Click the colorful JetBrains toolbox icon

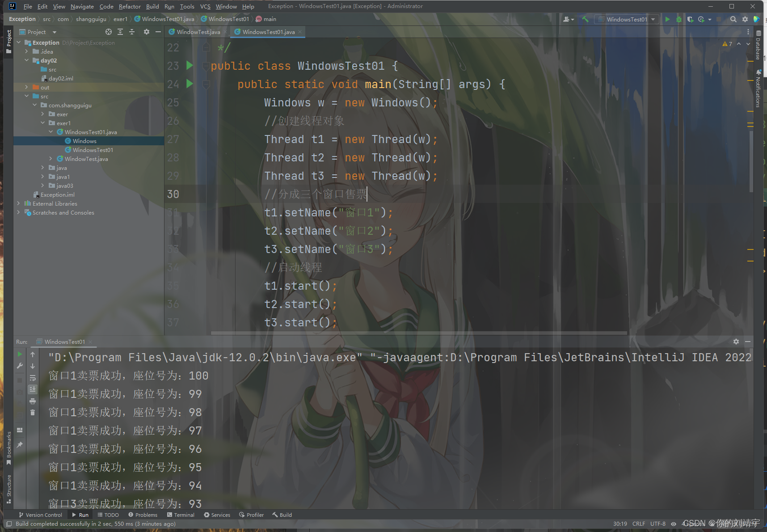point(756,19)
